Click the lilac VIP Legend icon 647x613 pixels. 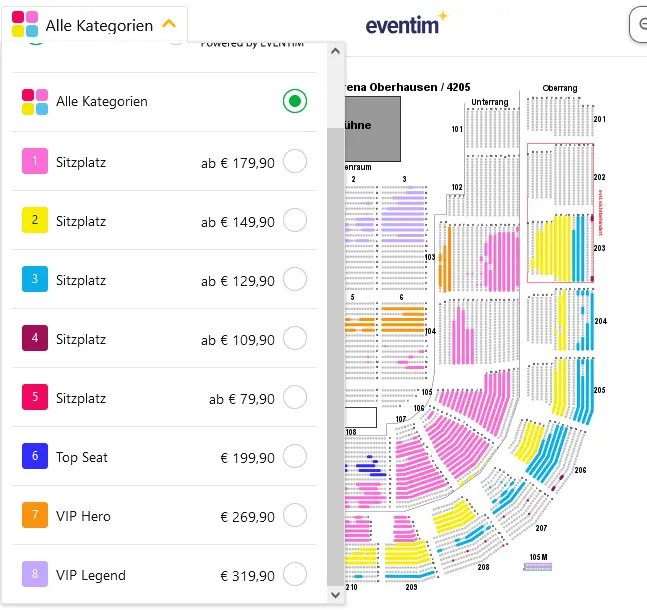click(x=35, y=574)
